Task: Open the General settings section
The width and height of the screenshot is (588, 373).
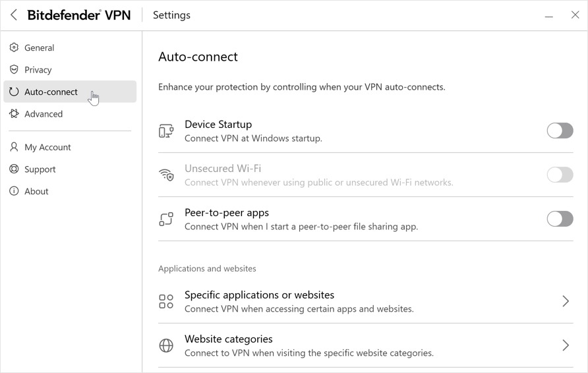Action: (70, 47)
